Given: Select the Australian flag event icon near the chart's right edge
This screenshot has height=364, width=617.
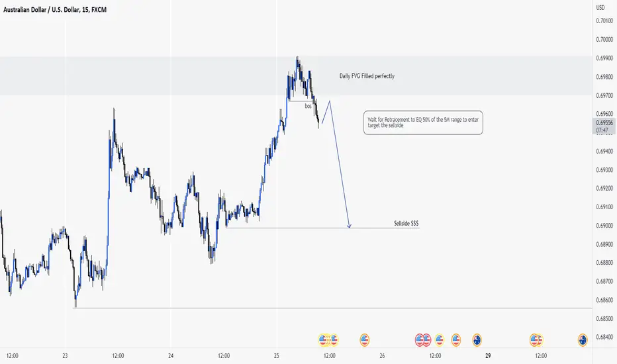Looking at the screenshot, I should [583, 340].
